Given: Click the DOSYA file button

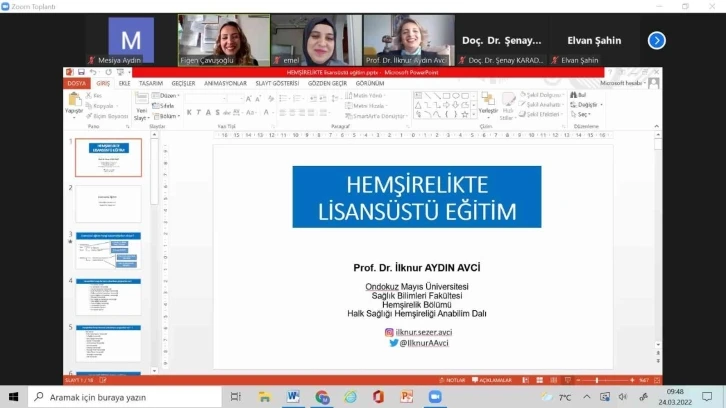Looking at the screenshot, I should pyautogui.click(x=76, y=83).
